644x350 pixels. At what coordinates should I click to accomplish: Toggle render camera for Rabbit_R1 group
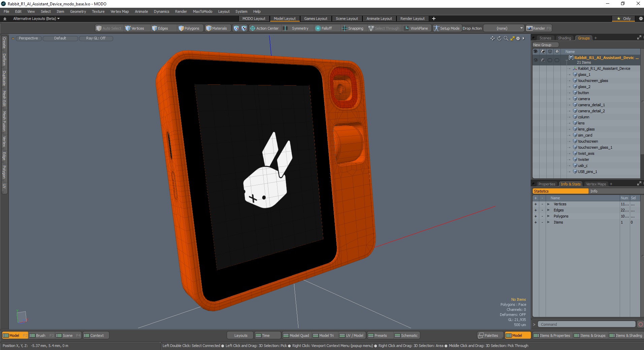tap(543, 60)
